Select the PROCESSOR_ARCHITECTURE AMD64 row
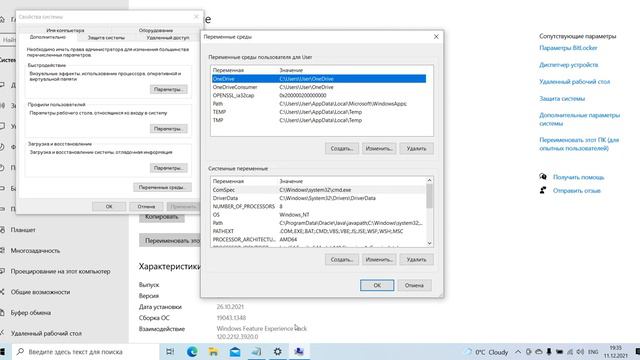640x360 pixels. 318,239
